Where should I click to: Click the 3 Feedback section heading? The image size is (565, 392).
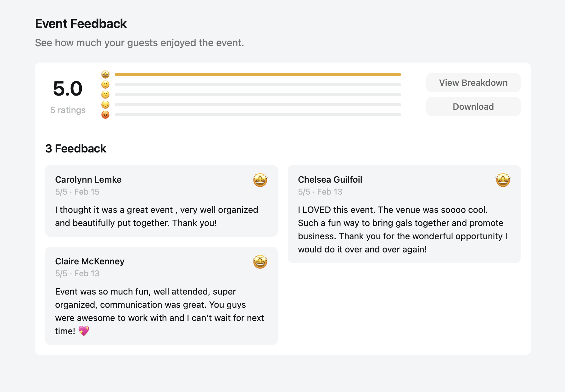(x=76, y=148)
